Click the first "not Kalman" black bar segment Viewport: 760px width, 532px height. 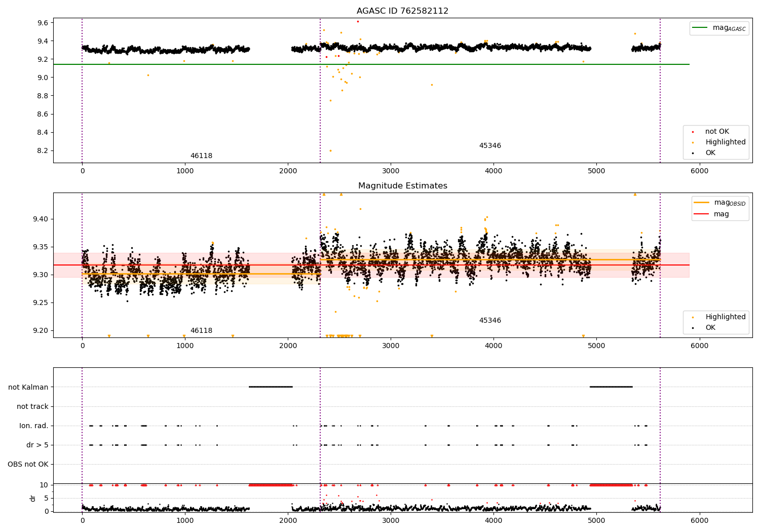(x=271, y=387)
